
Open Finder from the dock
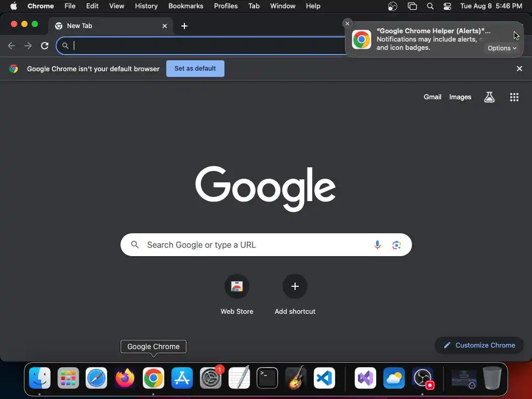pyautogui.click(x=39, y=378)
